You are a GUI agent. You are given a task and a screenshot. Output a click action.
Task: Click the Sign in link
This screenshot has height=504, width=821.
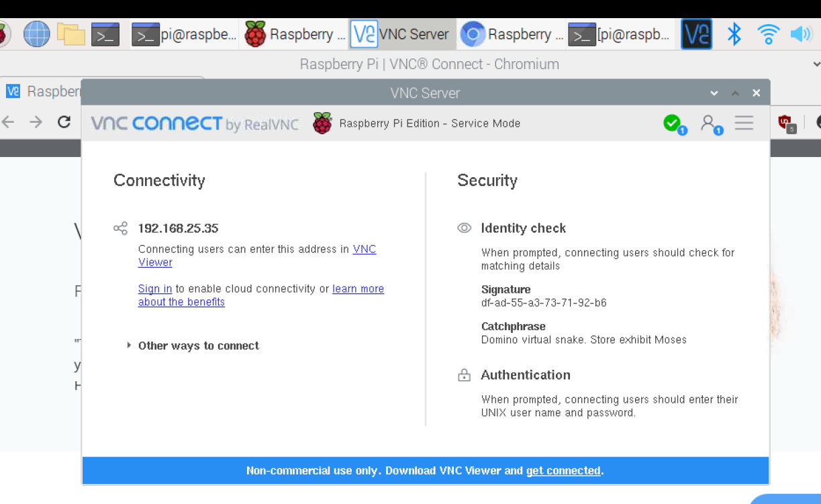pyautogui.click(x=155, y=289)
